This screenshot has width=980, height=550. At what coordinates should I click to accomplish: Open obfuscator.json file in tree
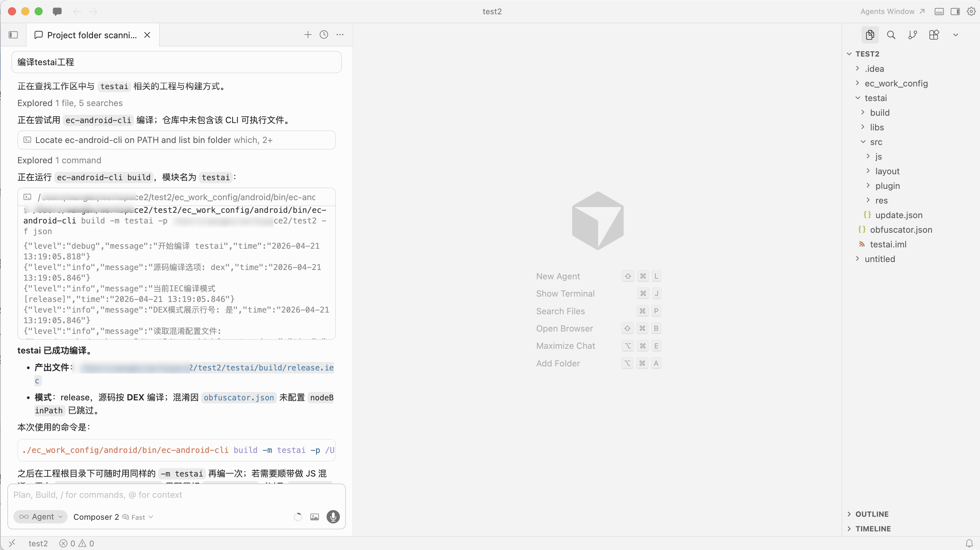[901, 229]
